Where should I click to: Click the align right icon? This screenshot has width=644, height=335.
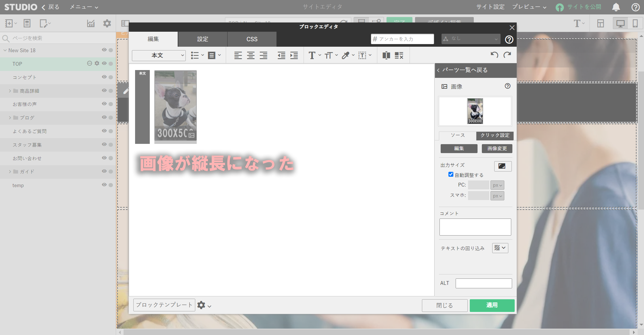point(263,55)
